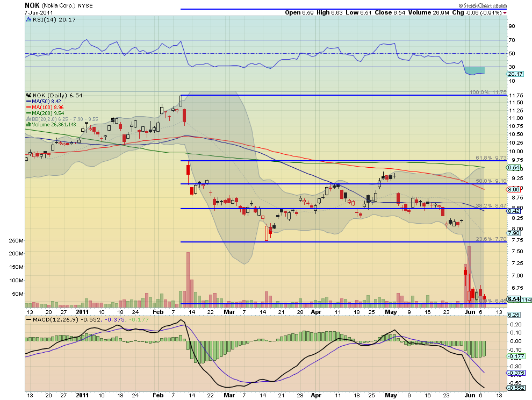The height and width of the screenshot is (400, 532).
Task: Click the -0.177 MACD histogram value tag
Action: click(x=516, y=356)
